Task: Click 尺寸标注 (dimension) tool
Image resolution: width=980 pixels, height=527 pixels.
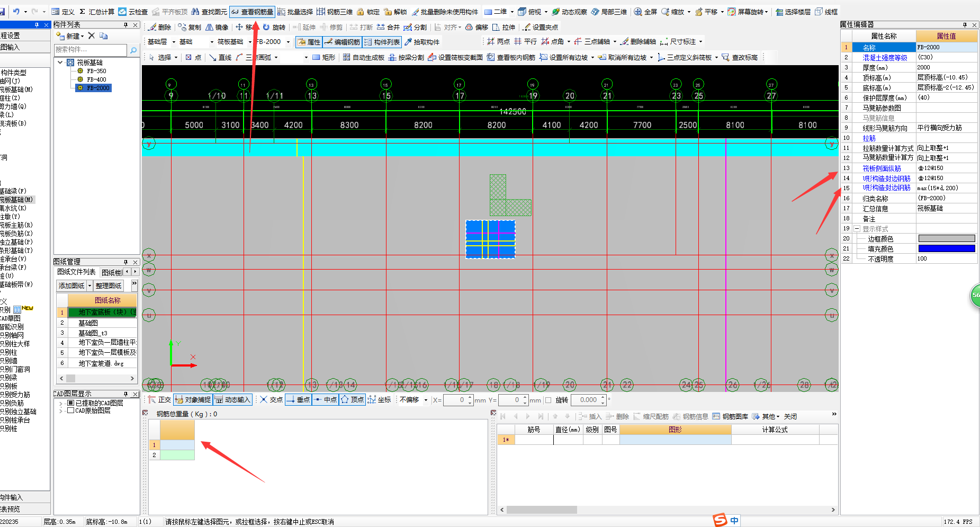Action: [x=678, y=41]
